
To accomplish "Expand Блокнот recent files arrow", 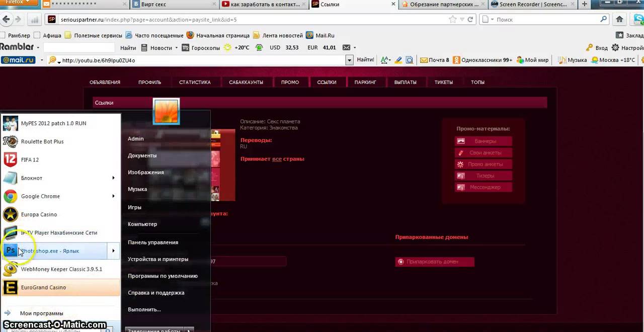I will pos(113,178).
